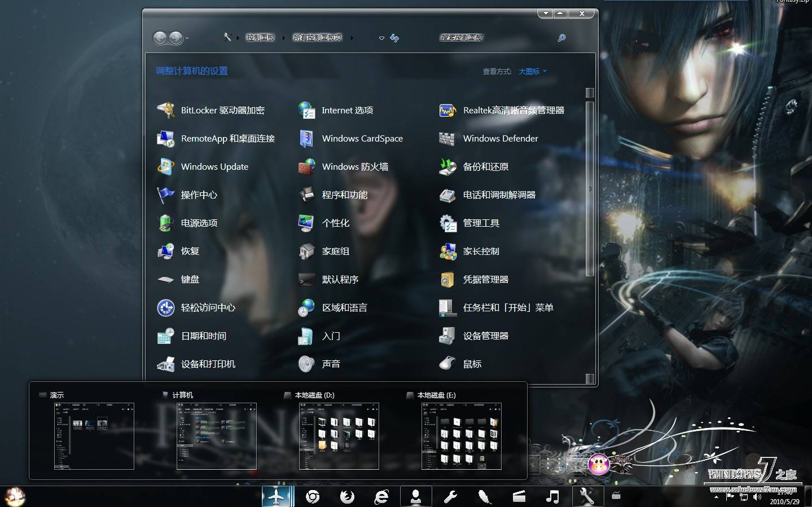Open 操作中心 flag item
This screenshot has width=812, height=507.
[187, 195]
